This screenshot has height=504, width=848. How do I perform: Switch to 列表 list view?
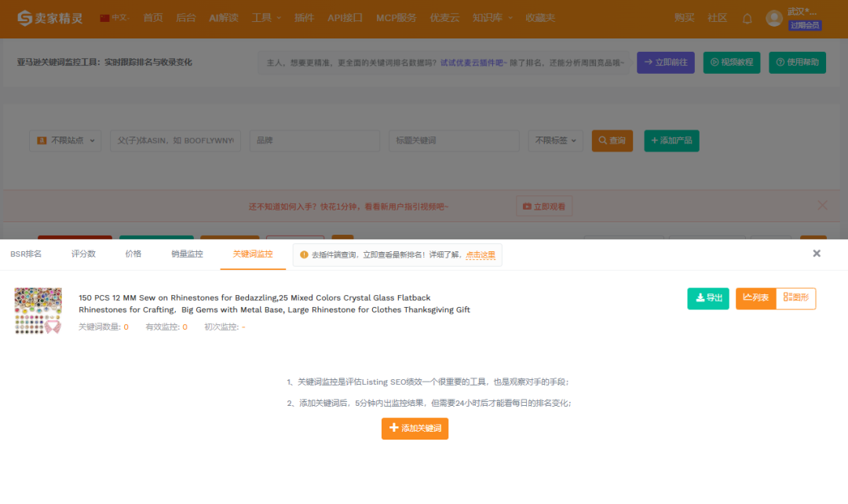[756, 298]
